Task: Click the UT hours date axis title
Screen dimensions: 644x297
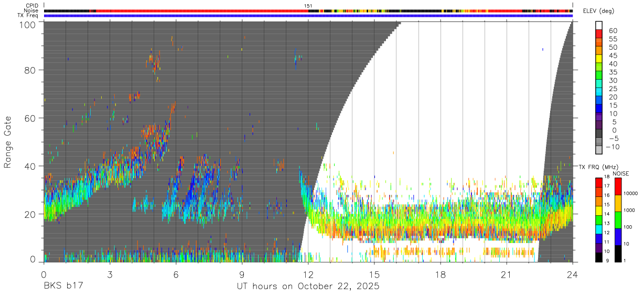Action: click(308, 287)
